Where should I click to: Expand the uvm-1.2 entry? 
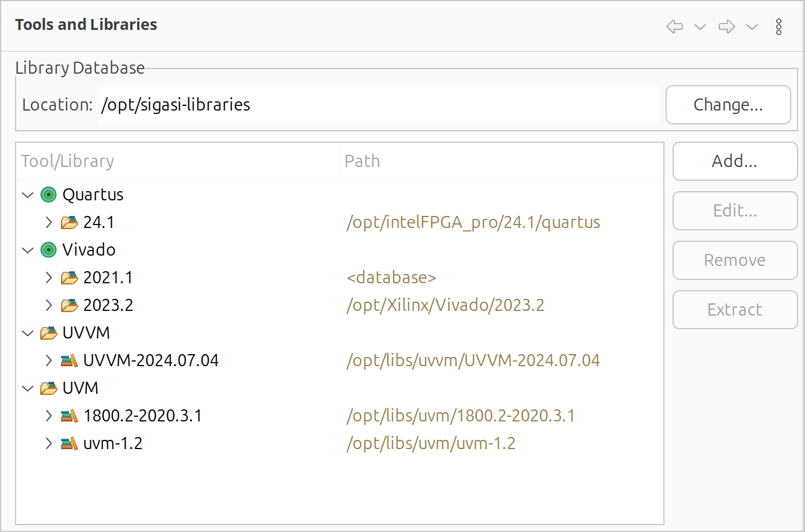[49, 443]
